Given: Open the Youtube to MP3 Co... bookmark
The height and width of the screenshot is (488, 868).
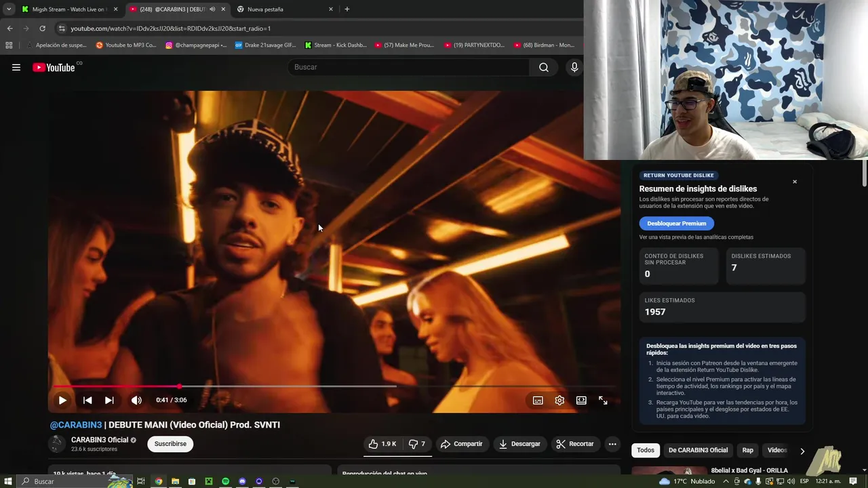Looking at the screenshot, I should (126, 45).
